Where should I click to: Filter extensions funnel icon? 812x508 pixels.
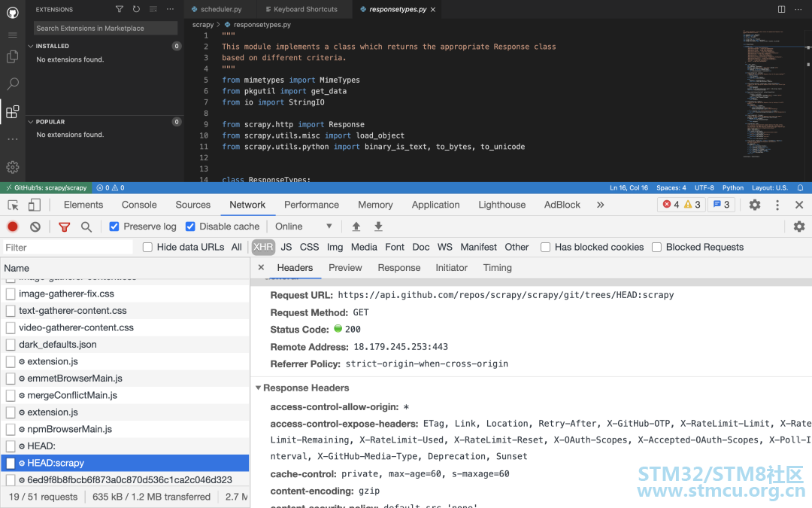[120, 9]
